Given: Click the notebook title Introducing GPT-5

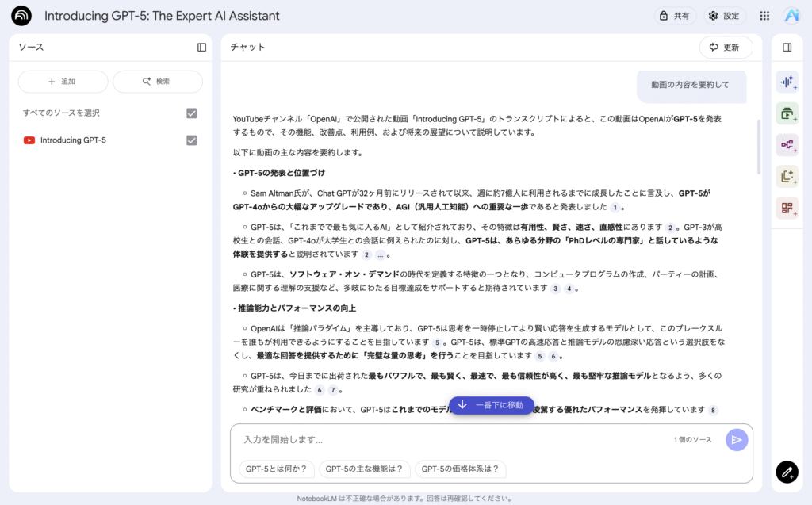Looking at the screenshot, I should click(162, 16).
